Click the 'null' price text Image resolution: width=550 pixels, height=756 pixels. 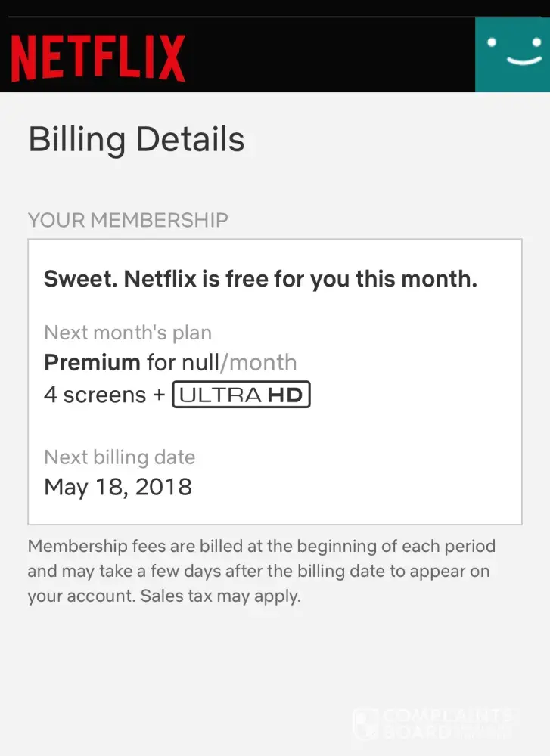pyautogui.click(x=200, y=362)
